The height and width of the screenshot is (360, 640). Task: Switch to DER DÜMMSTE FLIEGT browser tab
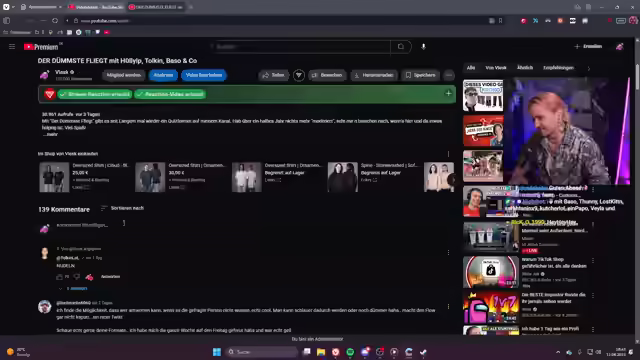(x=155, y=7)
